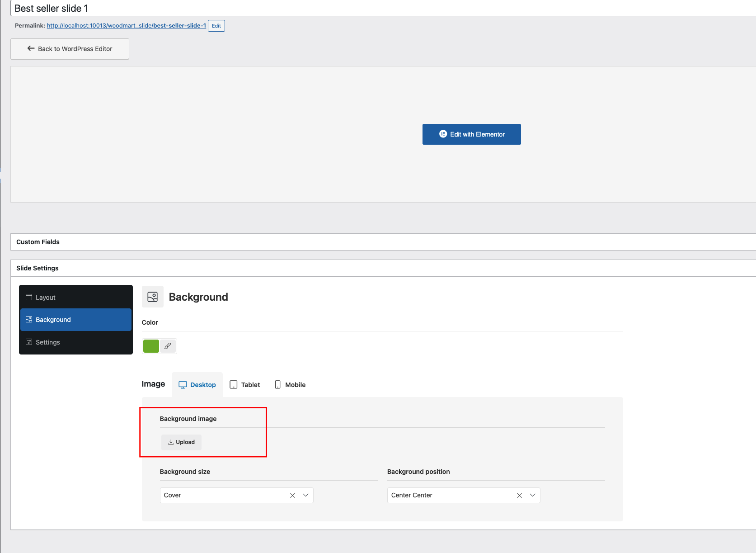This screenshot has height=553, width=756.
Task: Click the Tablet device icon
Action: (234, 385)
